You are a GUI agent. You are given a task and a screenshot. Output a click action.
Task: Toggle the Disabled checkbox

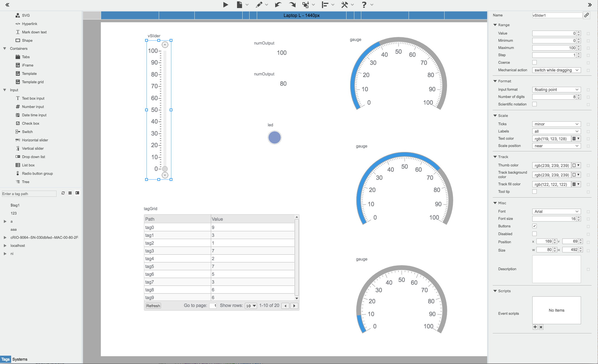click(534, 234)
